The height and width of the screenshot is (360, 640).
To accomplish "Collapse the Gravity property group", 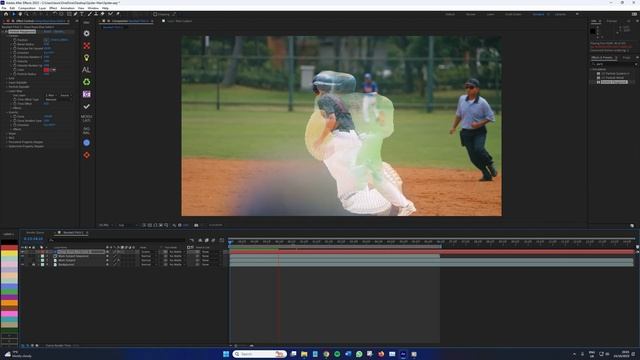I will [x=7, y=112].
